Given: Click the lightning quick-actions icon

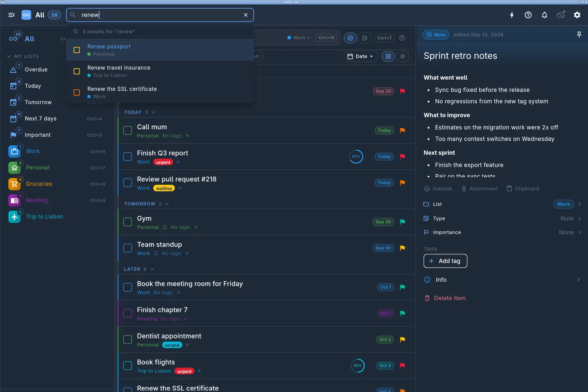Looking at the screenshot, I should point(512,15).
